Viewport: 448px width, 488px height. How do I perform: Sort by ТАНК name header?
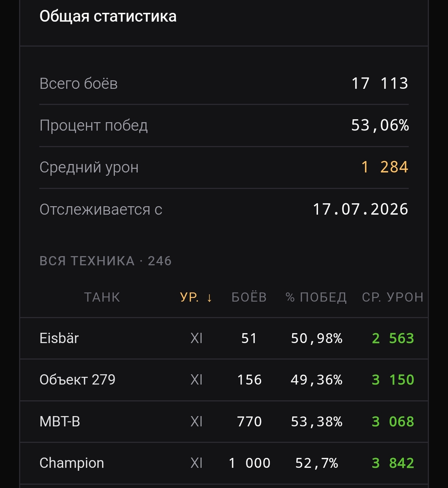click(x=102, y=297)
